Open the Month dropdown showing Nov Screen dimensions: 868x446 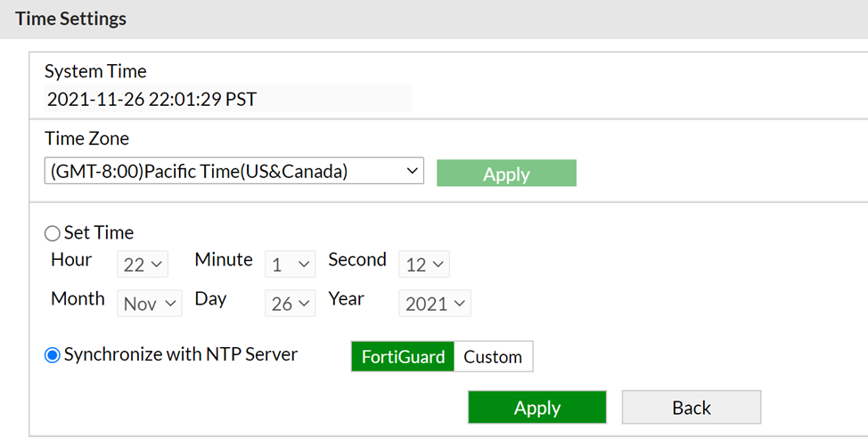150,304
